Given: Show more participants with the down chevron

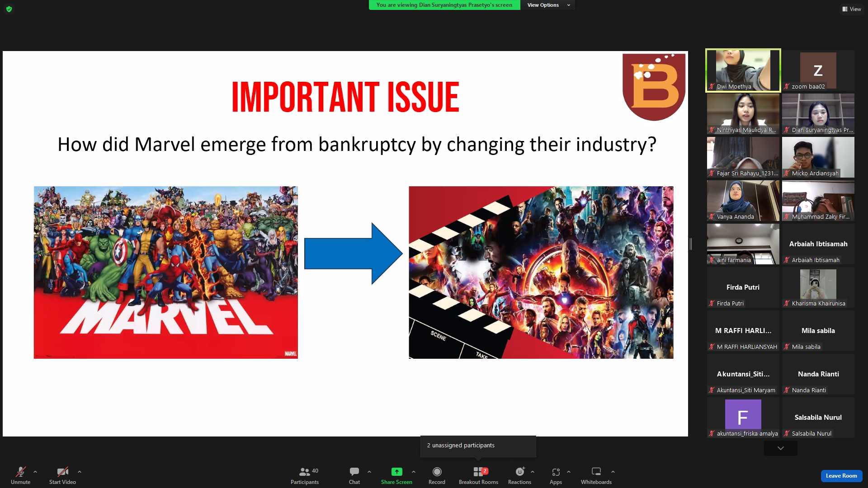Looking at the screenshot, I should pyautogui.click(x=781, y=448).
